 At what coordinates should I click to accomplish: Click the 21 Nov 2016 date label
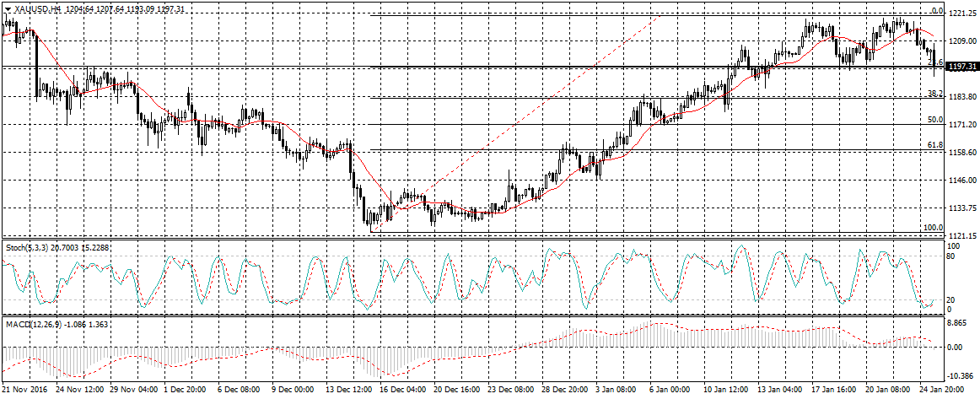click(x=24, y=391)
